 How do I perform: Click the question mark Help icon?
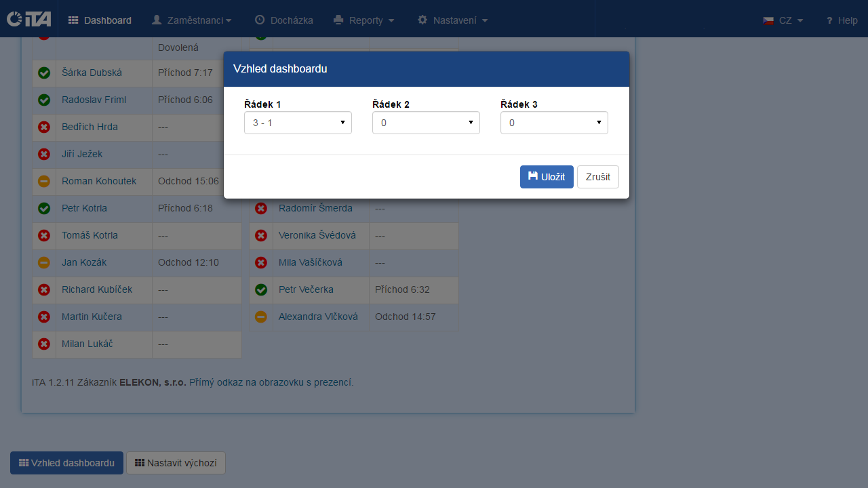coord(829,20)
